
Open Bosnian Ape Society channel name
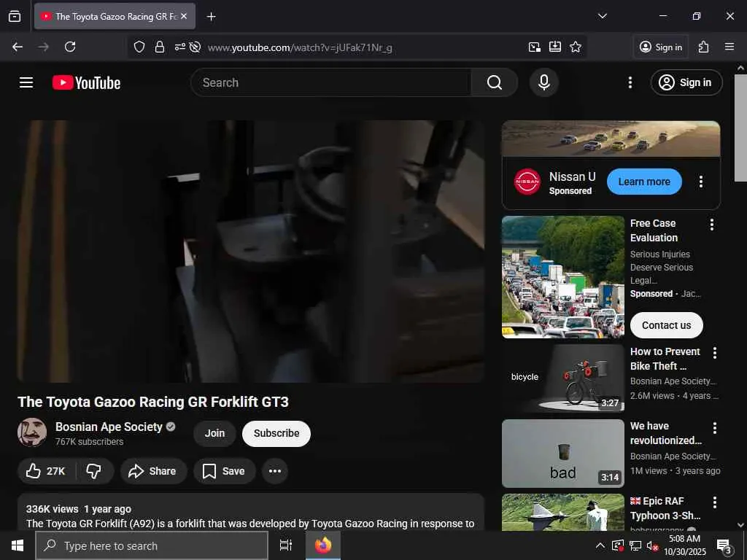tap(109, 427)
